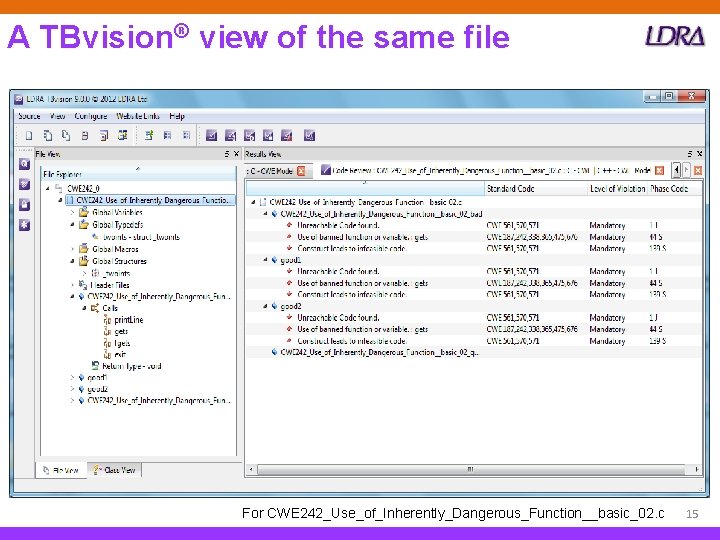Select the _twoints structure item
Viewport: 720px width, 540px height.
pos(116,273)
